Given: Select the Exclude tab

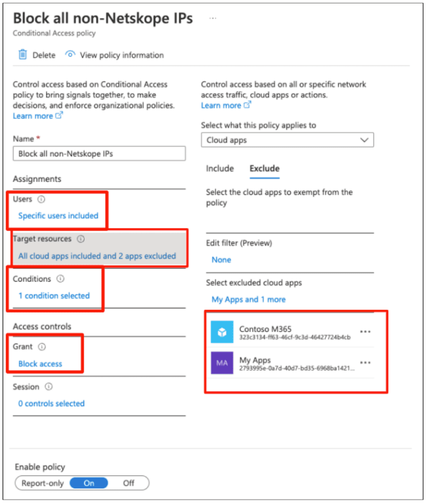Looking at the screenshot, I should pyautogui.click(x=264, y=168).
